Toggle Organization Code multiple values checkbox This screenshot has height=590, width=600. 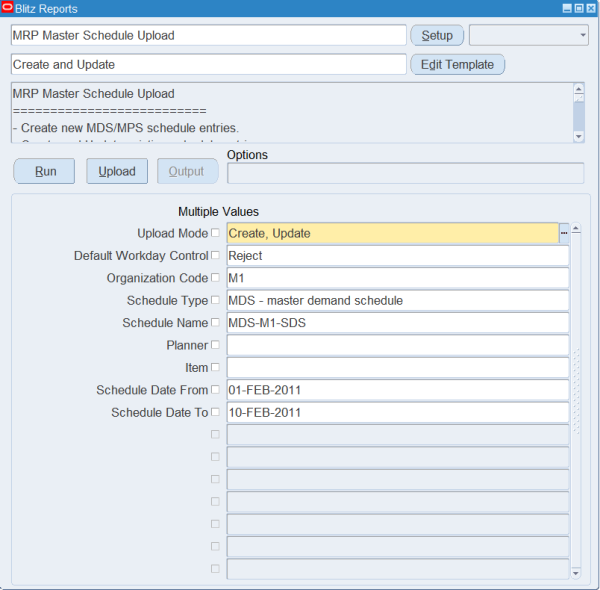coord(215,277)
